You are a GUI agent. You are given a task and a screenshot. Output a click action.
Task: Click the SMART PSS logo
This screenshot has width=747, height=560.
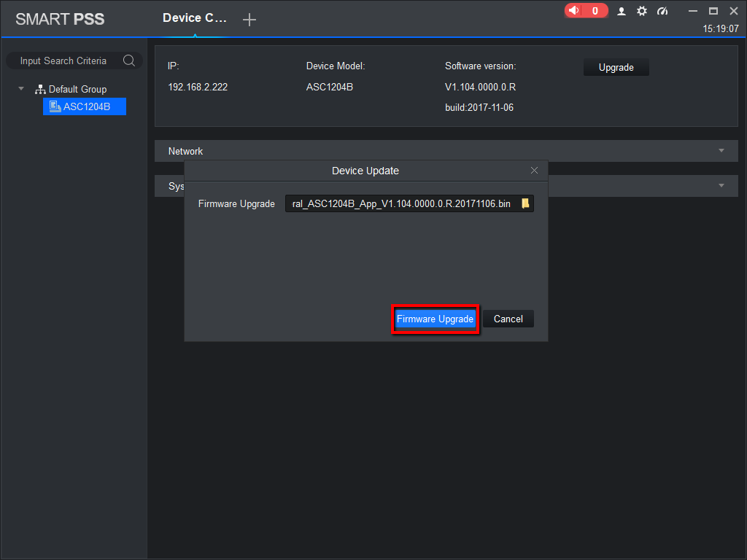[x=60, y=19]
